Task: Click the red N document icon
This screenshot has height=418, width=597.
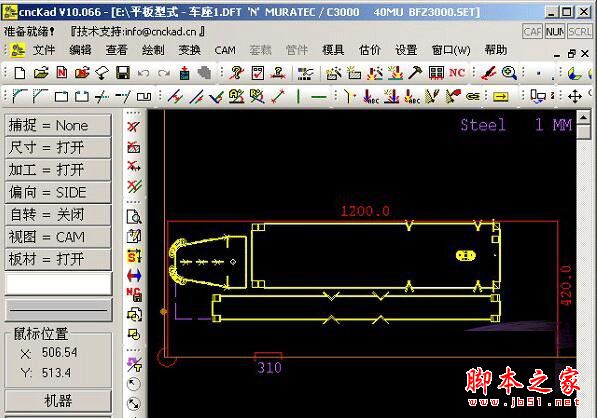Action: (x=62, y=73)
